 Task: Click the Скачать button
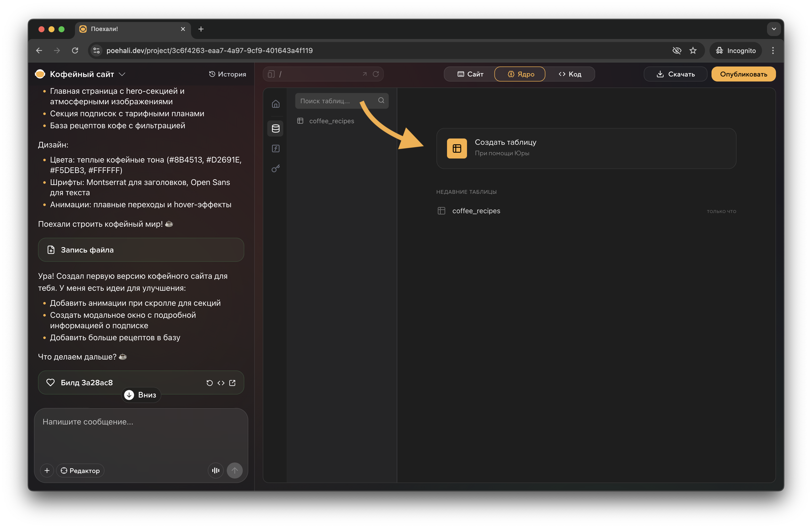pos(675,74)
